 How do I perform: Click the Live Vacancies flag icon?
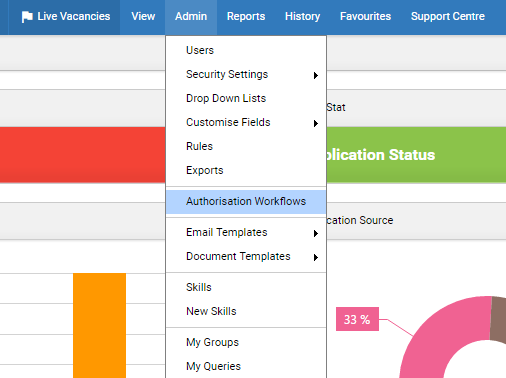(x=27, y=17)
